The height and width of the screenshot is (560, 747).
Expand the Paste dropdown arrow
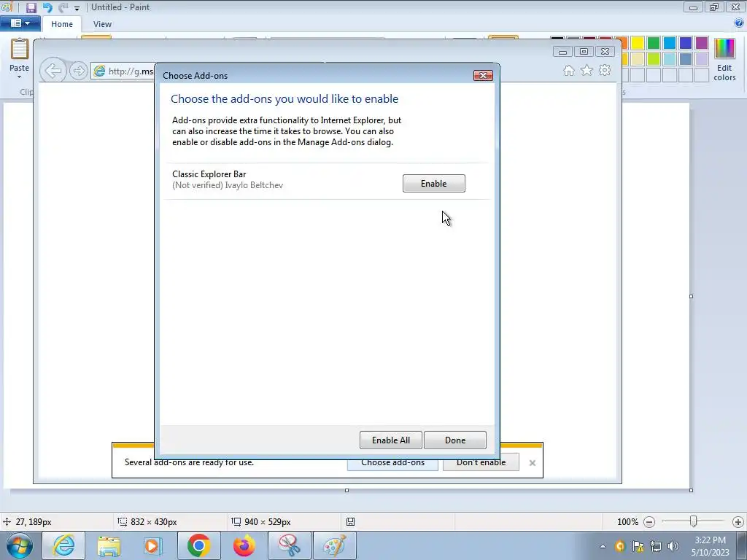[20, 77]
